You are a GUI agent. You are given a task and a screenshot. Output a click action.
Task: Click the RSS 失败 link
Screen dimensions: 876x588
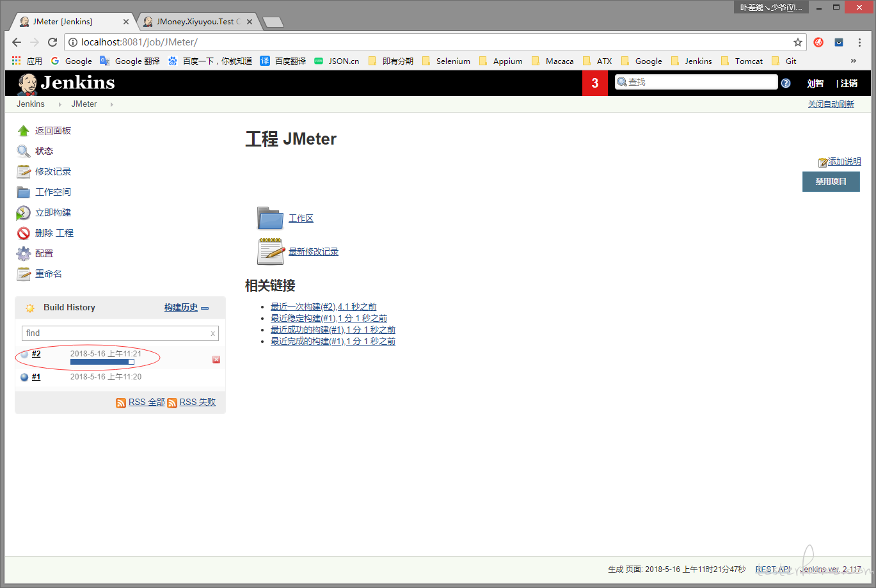pyautogui.click(x=198, y=402)
